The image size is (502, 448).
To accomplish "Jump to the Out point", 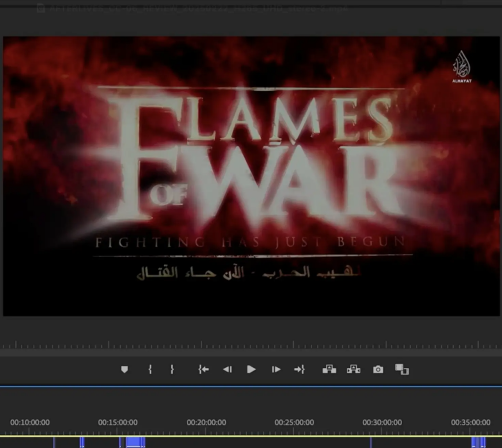I will point(300,370).
